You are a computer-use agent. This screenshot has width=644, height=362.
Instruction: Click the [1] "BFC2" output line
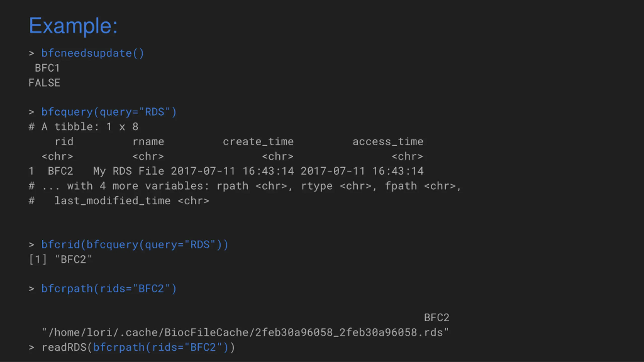(x=60, y=259)
